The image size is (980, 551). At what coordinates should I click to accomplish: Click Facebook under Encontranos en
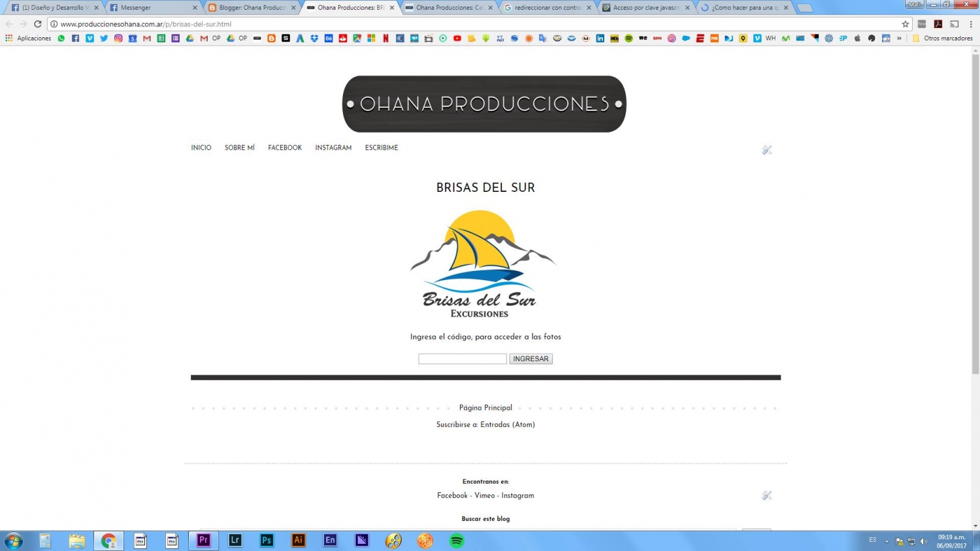[x=452, y=496]
